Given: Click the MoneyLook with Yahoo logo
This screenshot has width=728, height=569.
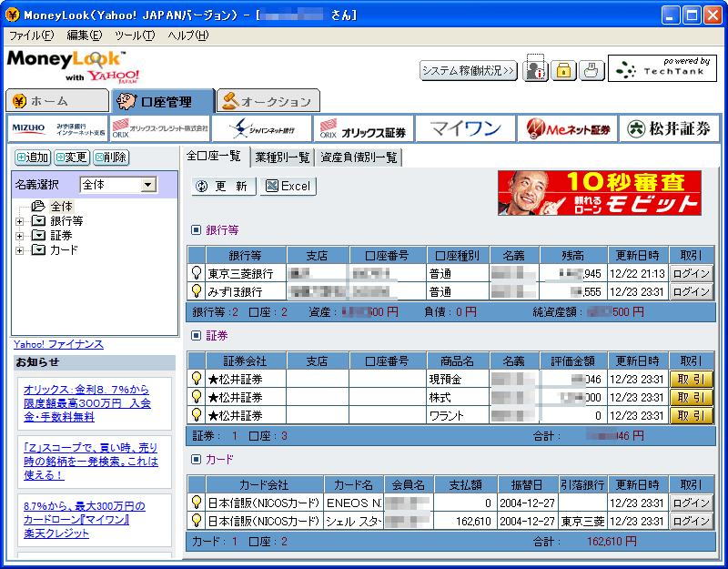Looking at the screenshot, I should 73,66.
